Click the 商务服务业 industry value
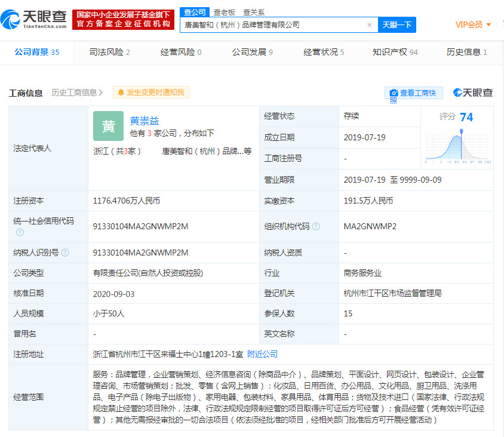Viewport: 504px width, 437px height. (362, 273)
